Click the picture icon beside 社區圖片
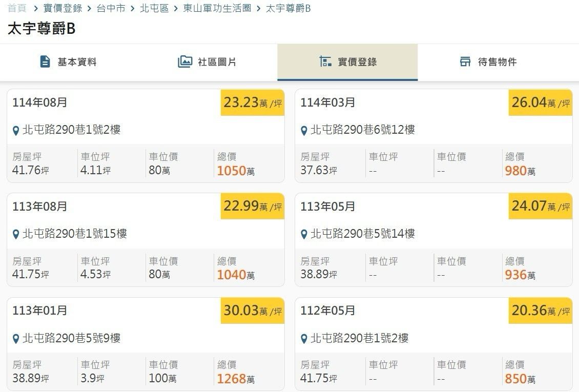This screenshot has height=392, width=579. click(185, 61)
